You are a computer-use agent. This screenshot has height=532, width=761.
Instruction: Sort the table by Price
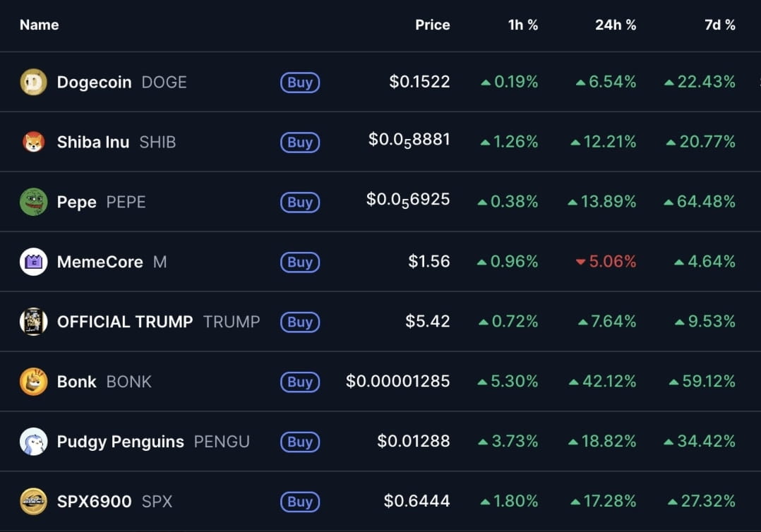(x=432, y=25)
